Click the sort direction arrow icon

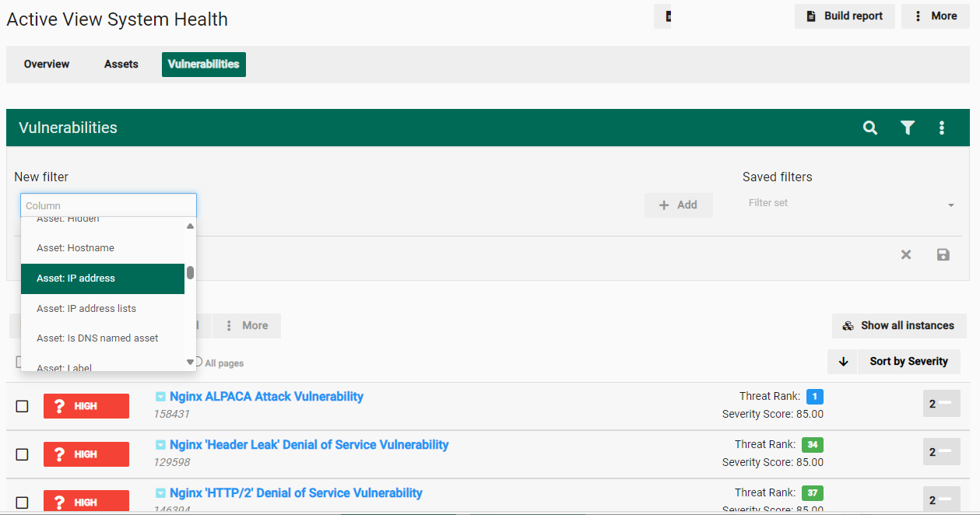(843, 362)
